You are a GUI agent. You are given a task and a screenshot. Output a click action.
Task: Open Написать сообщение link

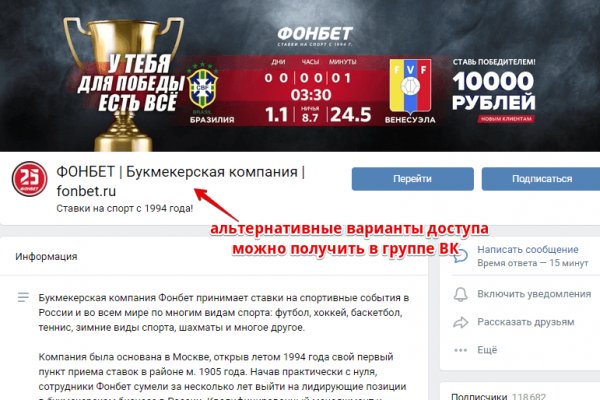pos(528,250)
